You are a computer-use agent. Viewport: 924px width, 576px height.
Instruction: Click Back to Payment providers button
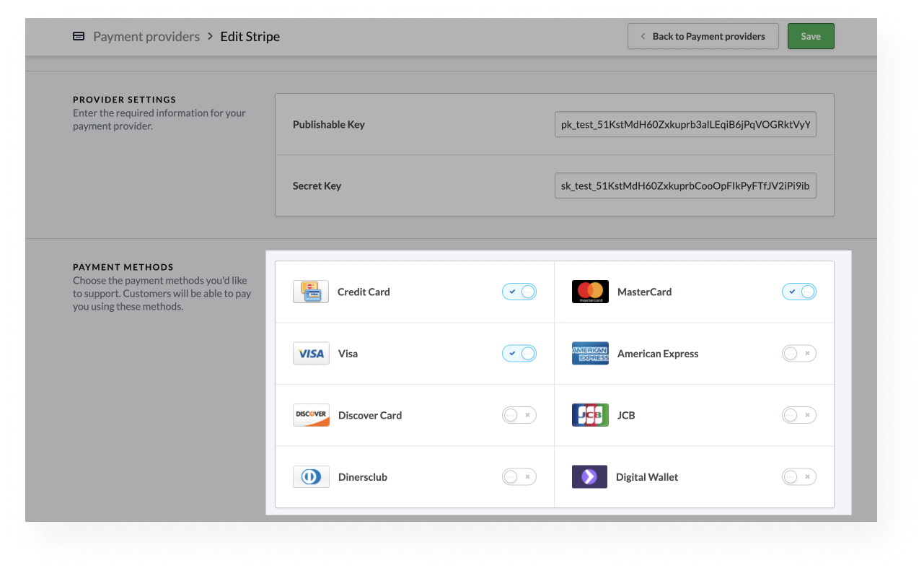click(703, 36)
